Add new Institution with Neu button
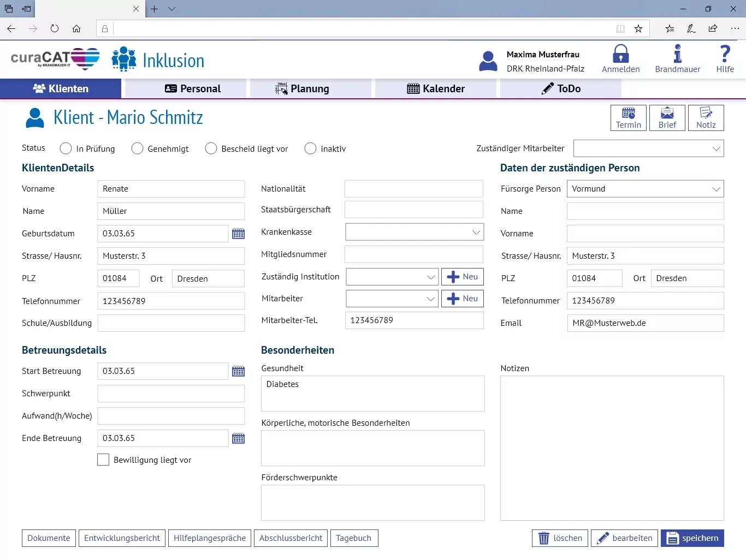Viewport: 746px width, 560px height. click(x=463, y=277)
